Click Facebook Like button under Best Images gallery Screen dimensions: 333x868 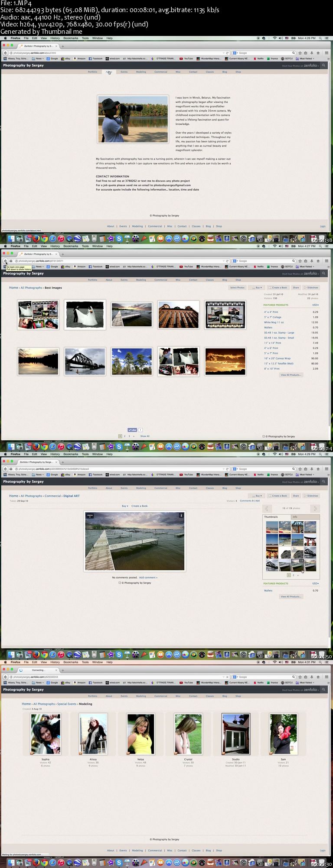point(133,430)
